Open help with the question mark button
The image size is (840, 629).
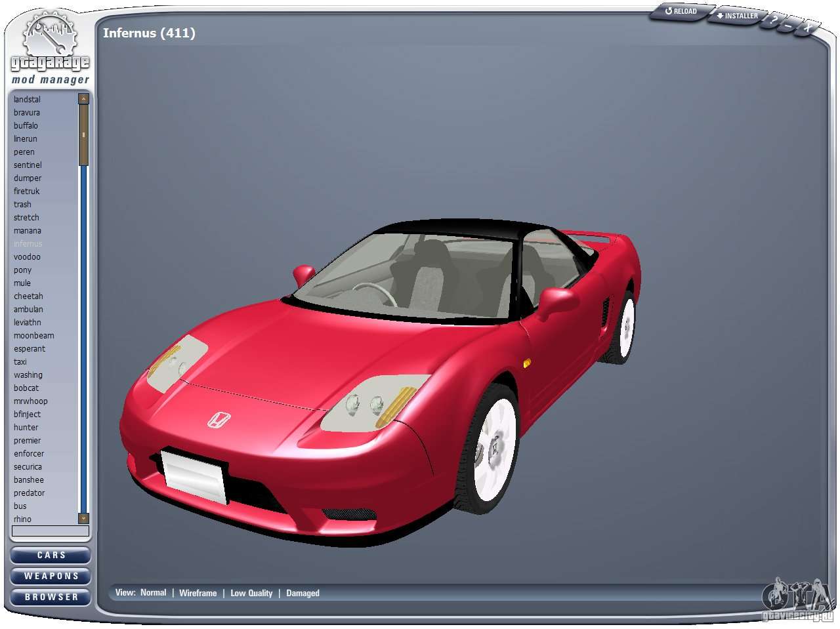click(774, 20)
